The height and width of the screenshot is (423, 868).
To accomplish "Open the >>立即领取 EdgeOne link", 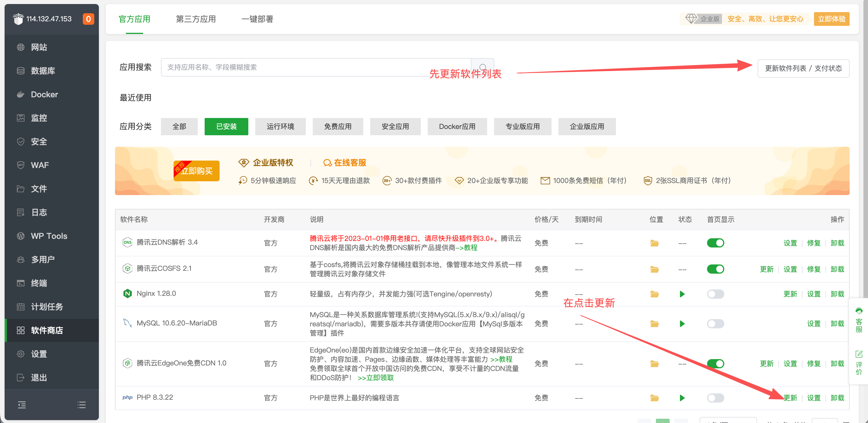I will [x=375, y=378].
